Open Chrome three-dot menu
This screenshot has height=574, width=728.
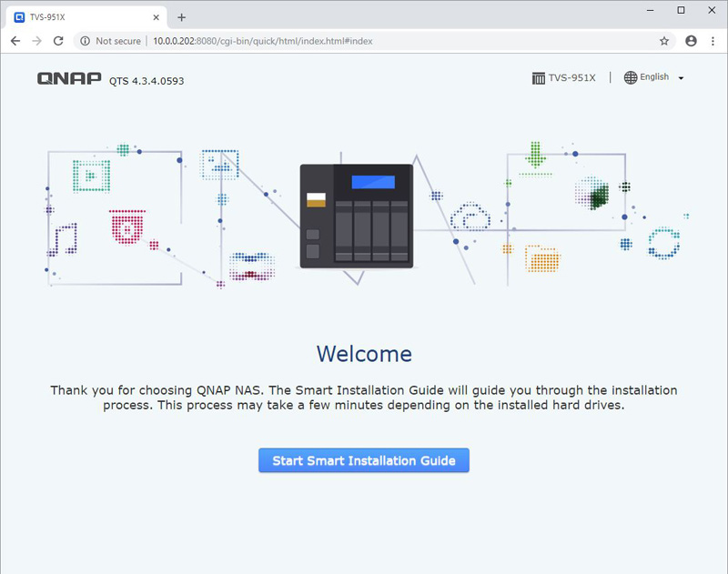click(713, 41)
